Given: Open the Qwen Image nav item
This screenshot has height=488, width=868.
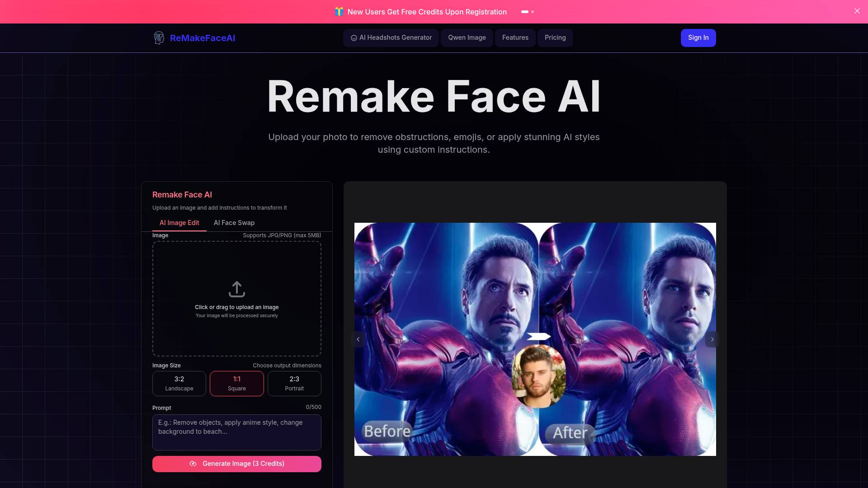Looking at the screenshot, I should pos(467,38).
